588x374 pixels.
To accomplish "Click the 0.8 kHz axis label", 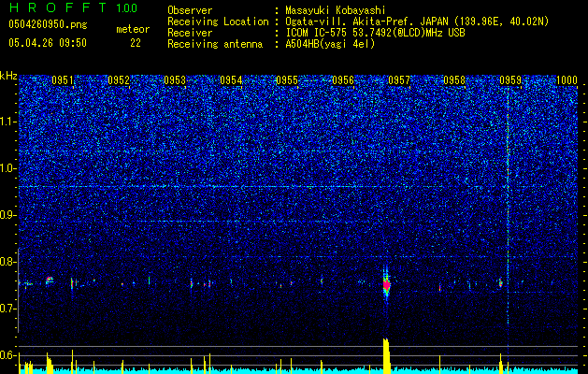I will (8, 262).
